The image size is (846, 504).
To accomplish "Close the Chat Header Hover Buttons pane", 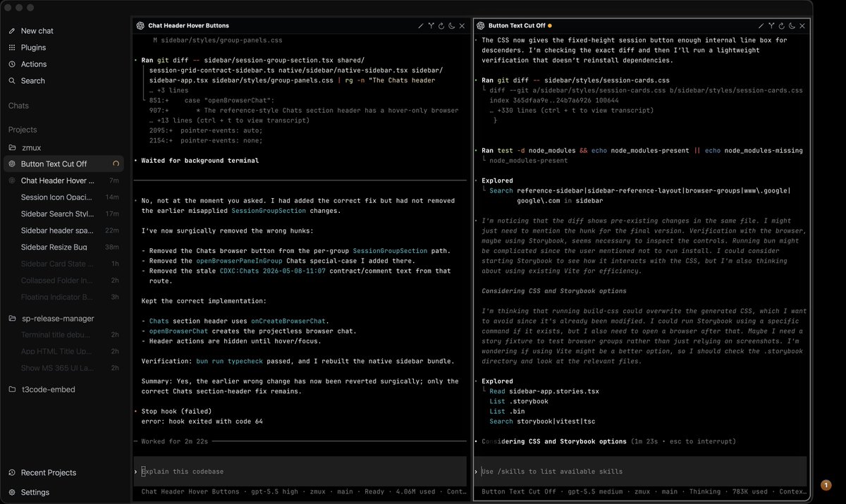I will 462,25.
